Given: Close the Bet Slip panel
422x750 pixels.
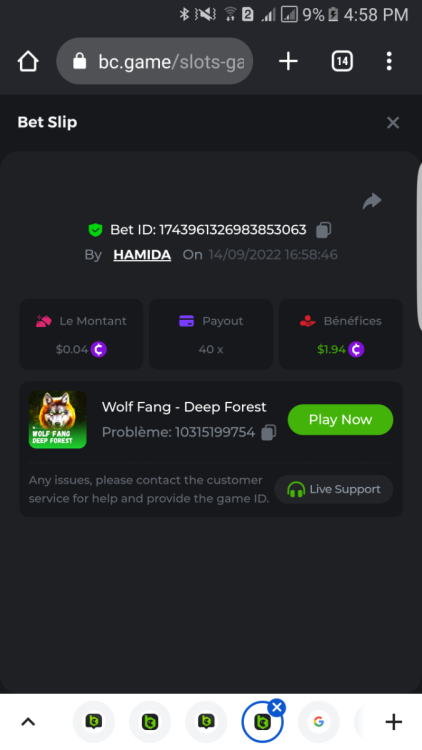Looking at the screenshot, I should pos(393,123).
